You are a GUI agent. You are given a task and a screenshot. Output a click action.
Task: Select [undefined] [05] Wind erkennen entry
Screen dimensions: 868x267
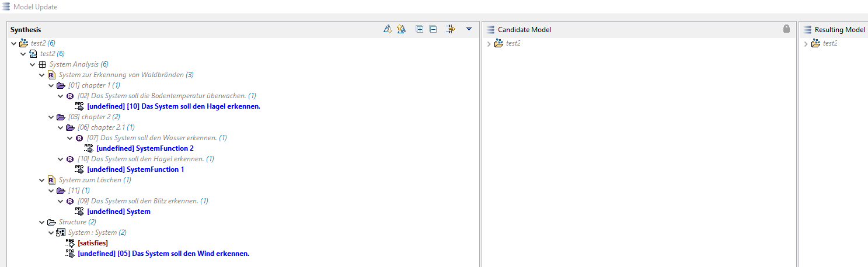coord(163,254)
